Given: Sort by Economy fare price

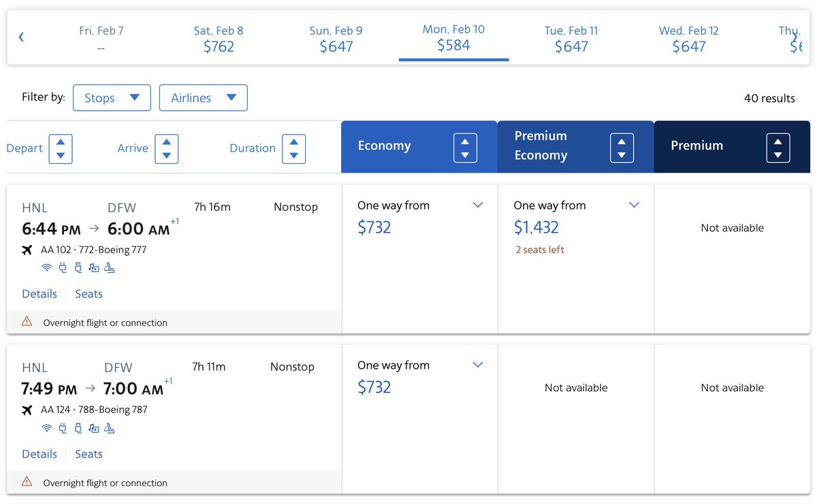Looking at the screenshot, I should click(465, 148).
